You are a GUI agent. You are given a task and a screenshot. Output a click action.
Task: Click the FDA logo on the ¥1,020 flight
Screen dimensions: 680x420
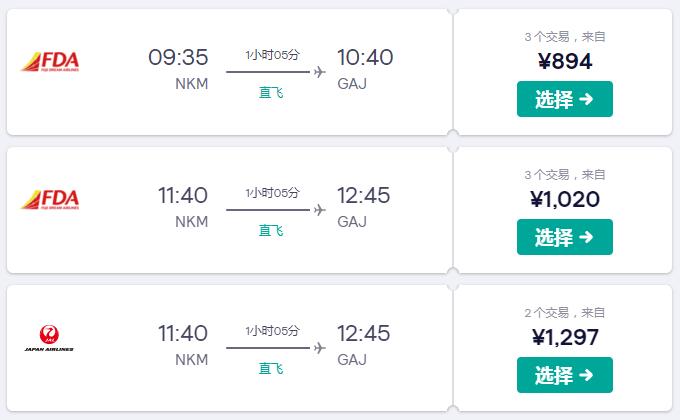click(x=50, y=200)
